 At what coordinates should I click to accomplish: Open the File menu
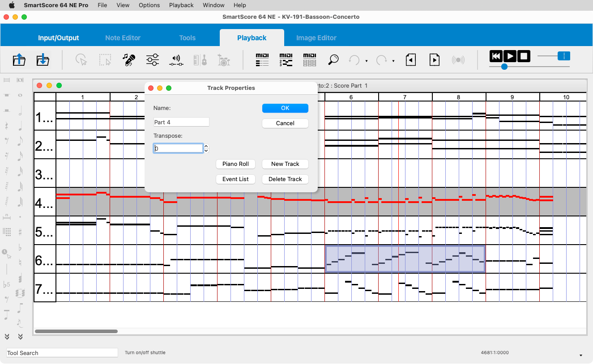click(102, 5)
